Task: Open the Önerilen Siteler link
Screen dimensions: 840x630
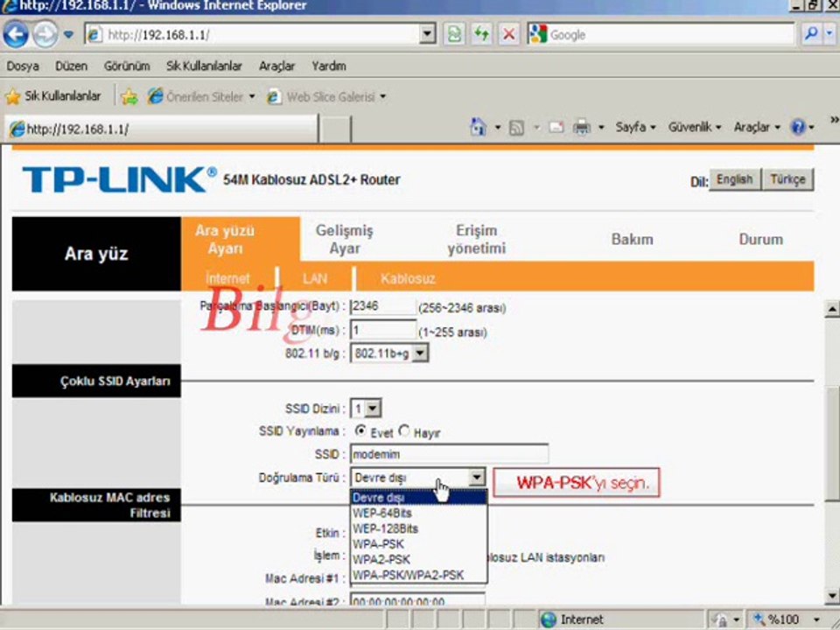Action: click(201, 97)
